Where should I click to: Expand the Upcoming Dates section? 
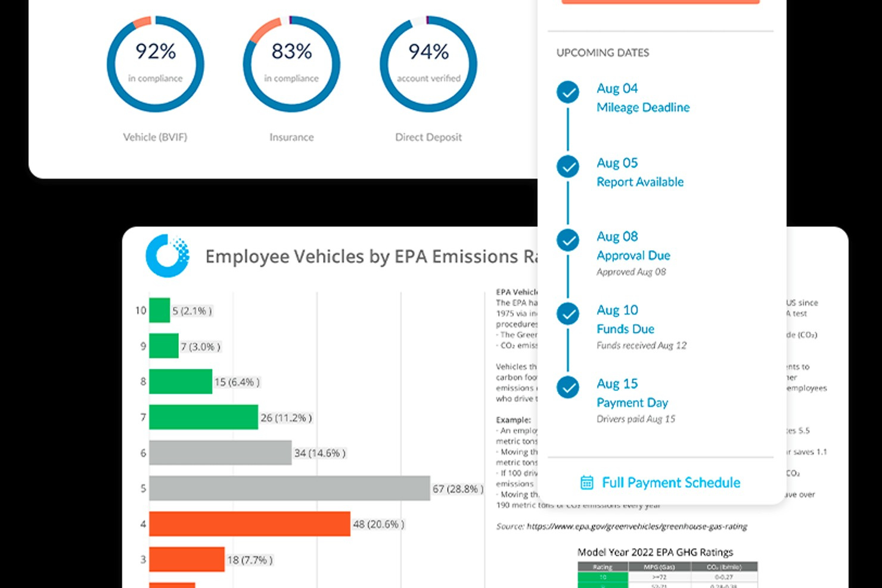(603, 52)
